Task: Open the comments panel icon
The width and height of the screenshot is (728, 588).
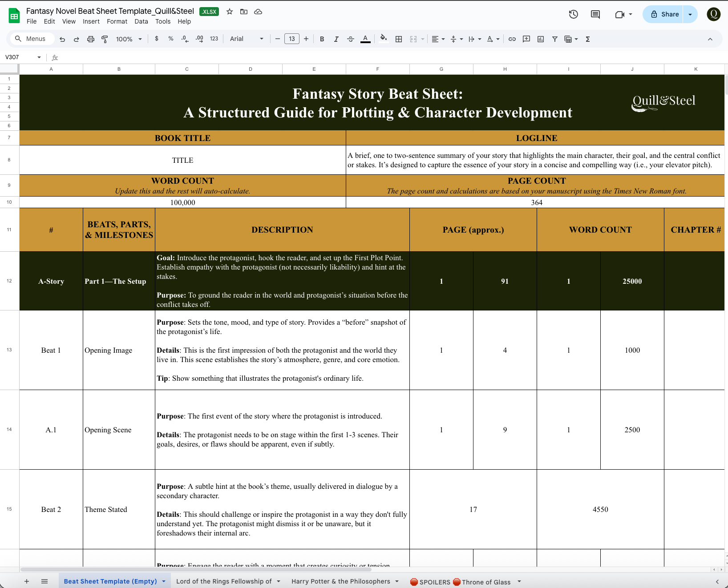Action: (x=595, y=14)
